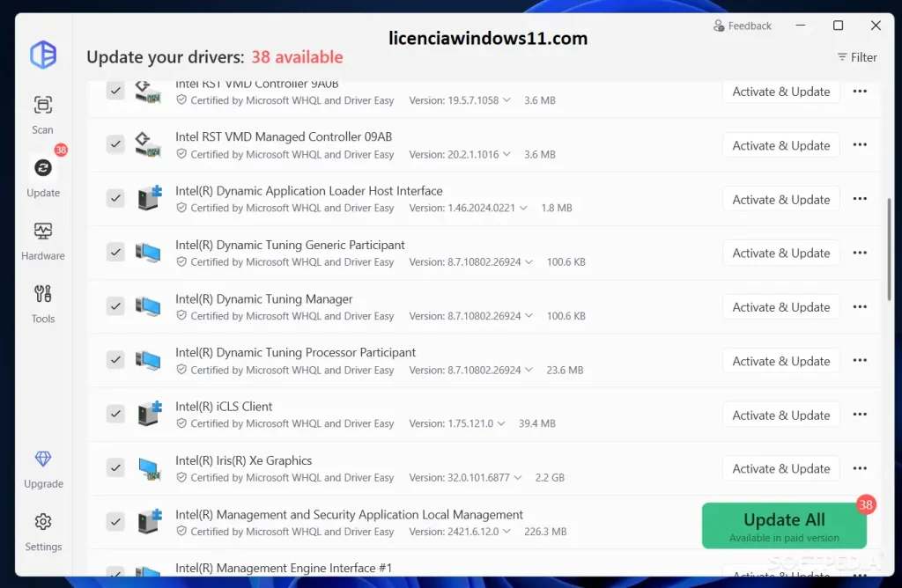Activate & Update Intel(R) iCLS Client
Screen dimensions: 902x588
pos(780,415)
